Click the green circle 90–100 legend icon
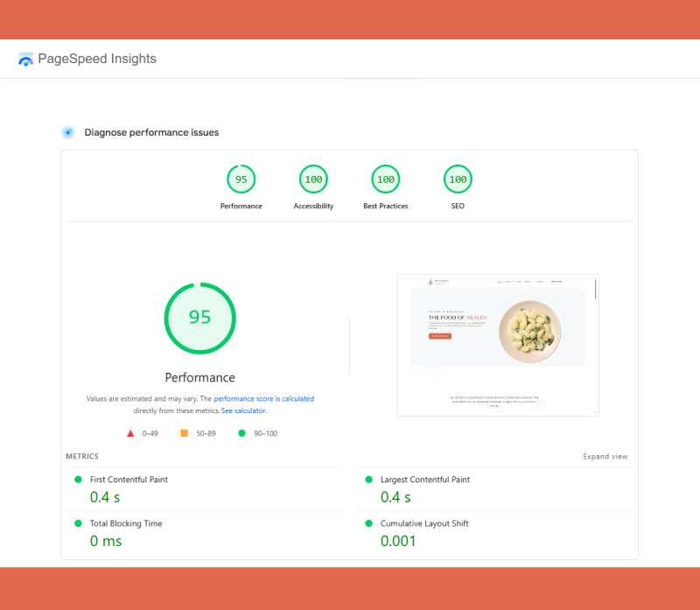Image resolution: width=700 pixels, height=610 pixels. point(241,433)
